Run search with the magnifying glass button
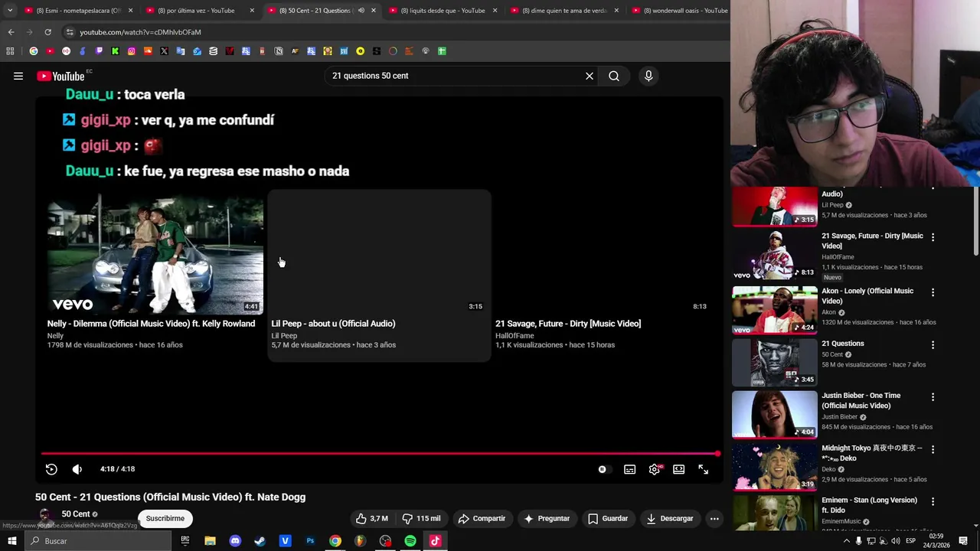The image size is (980, 551). pos(614,76)
